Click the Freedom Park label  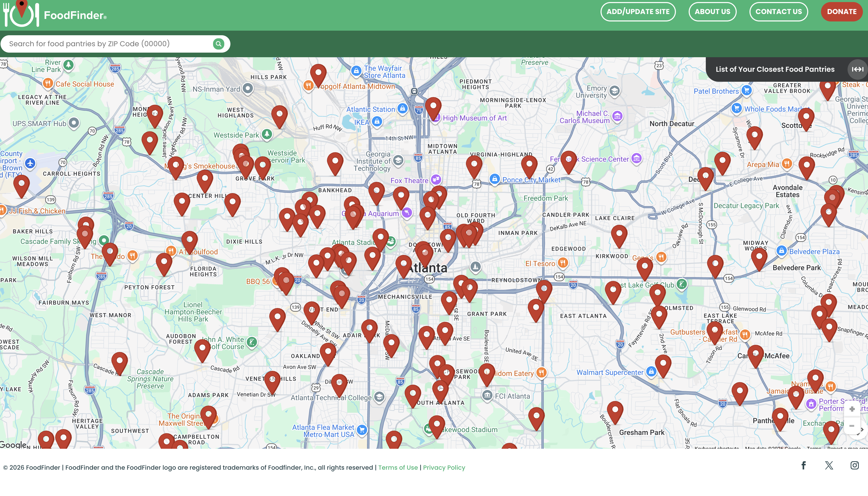pyautogui.click(x=546, y=198)
